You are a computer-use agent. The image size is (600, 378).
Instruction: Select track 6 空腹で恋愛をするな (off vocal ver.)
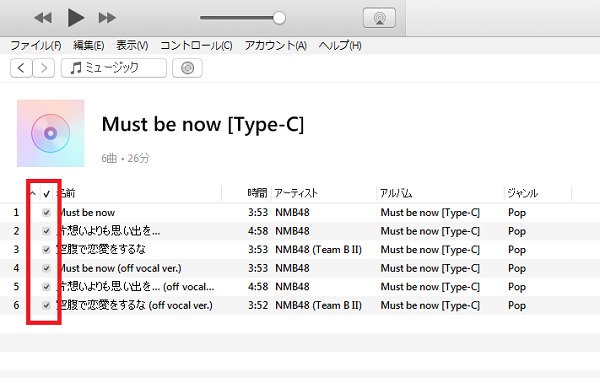(135, 305)
